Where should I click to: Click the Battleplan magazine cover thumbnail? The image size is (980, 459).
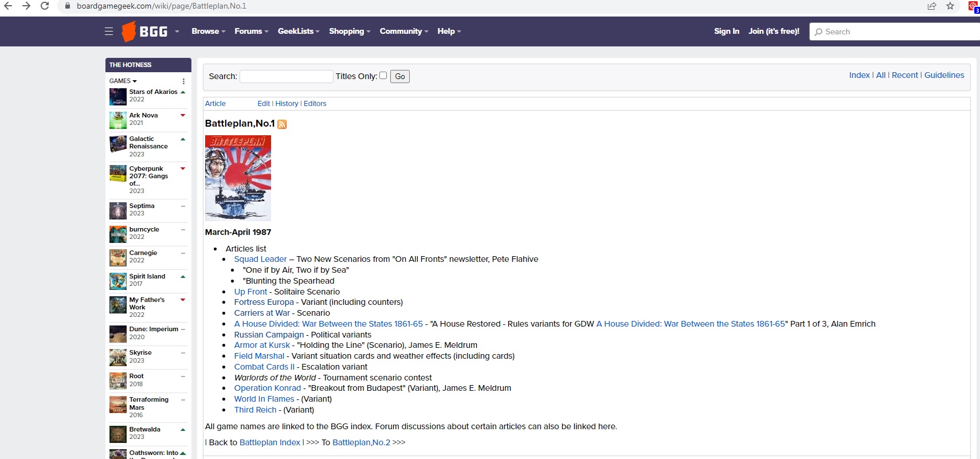coord(238,178)
